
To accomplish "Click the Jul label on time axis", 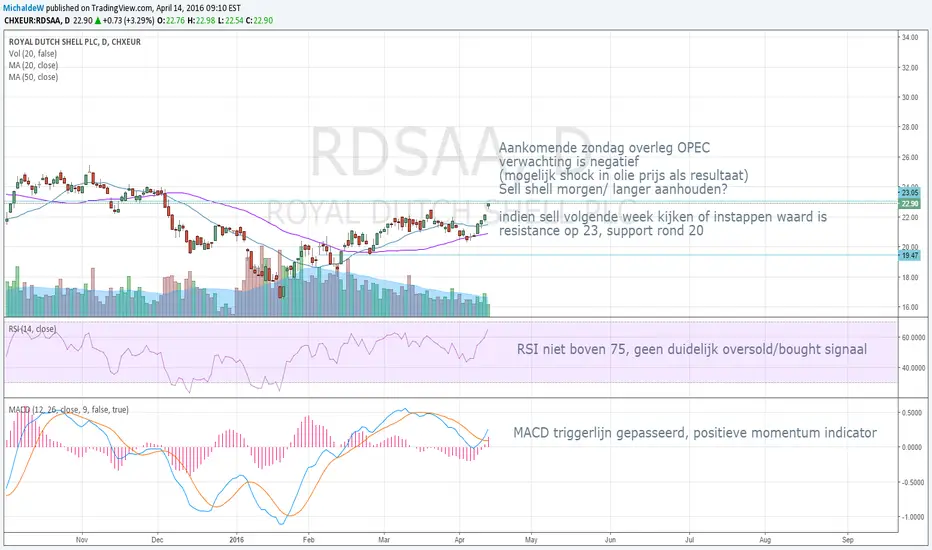I will 689,540.
